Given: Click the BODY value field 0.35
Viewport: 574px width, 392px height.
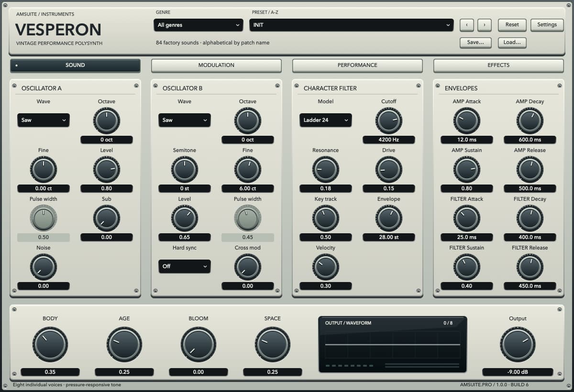Looking at the screenshot, I should pyautogui.click(x=50, y=372).
